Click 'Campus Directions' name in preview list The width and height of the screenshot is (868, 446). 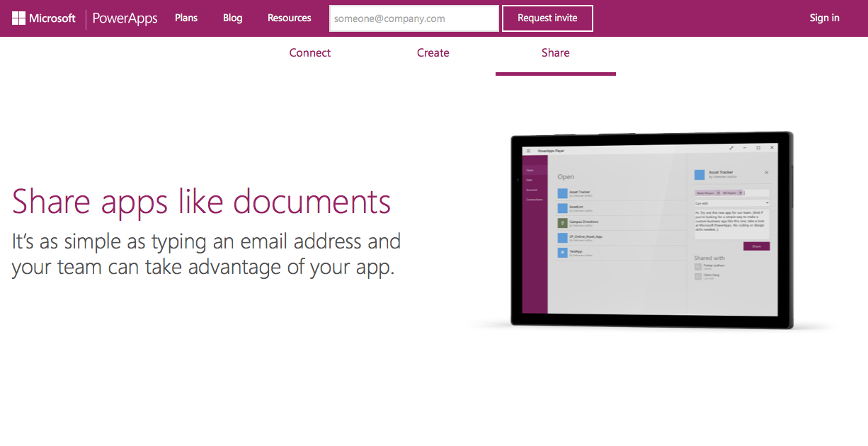click(x=584, y=222)
